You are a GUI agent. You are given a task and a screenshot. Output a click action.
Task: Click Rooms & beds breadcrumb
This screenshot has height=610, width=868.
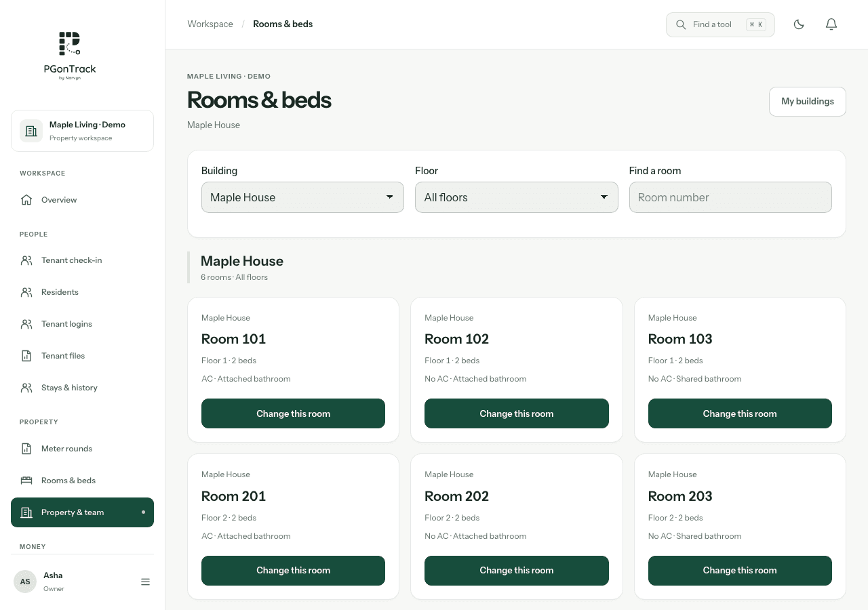pos(283,24)
